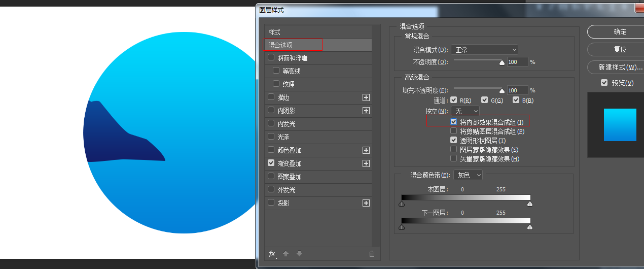
Task: Click the 填充不透明度 value field
Action: (x=517, y=90)
